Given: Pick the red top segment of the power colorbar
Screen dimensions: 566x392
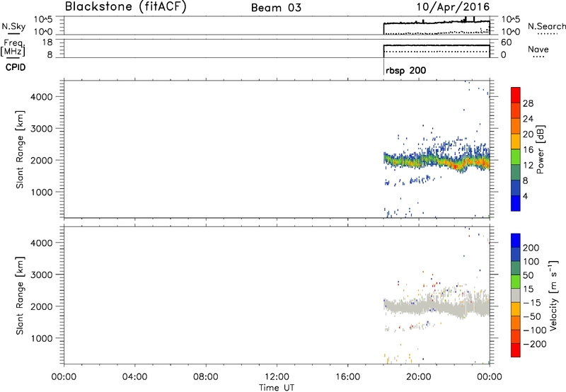Looking at the screenshot, I should click(516, 95).
